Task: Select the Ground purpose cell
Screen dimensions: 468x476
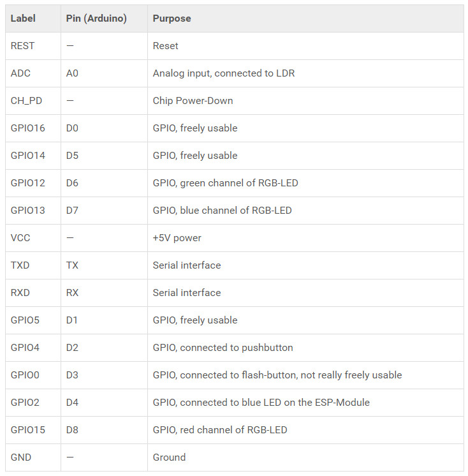Action: click(x=305, y=457)
